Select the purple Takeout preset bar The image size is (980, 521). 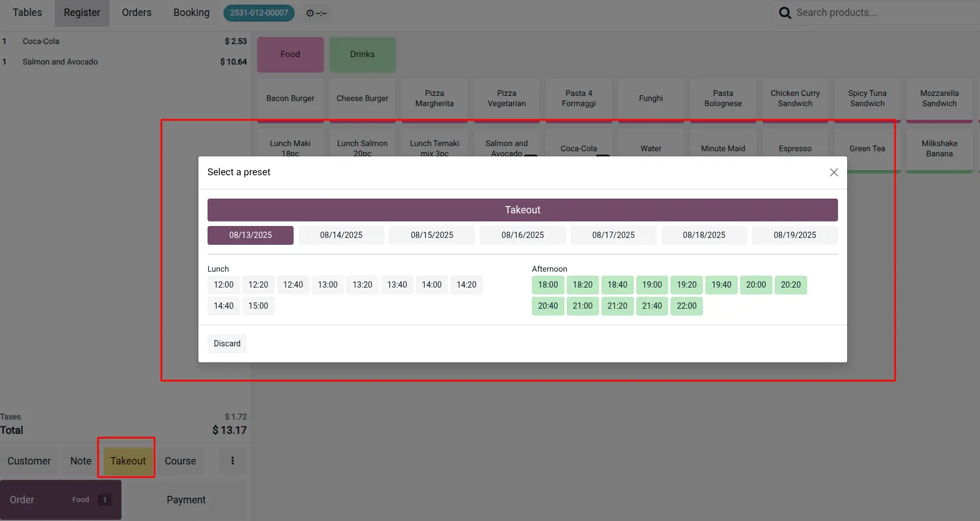pyautogui.click(x=522, y=210)
